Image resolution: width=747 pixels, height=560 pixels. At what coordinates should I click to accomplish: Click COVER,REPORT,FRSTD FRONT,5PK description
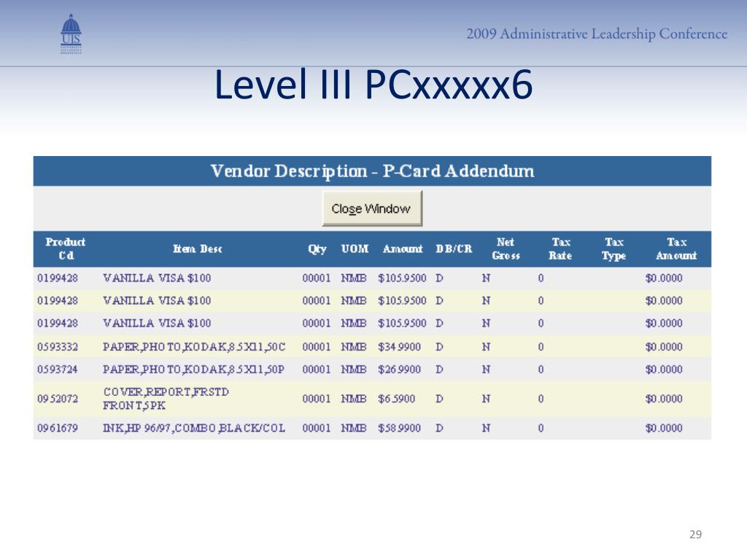point(166,399)
